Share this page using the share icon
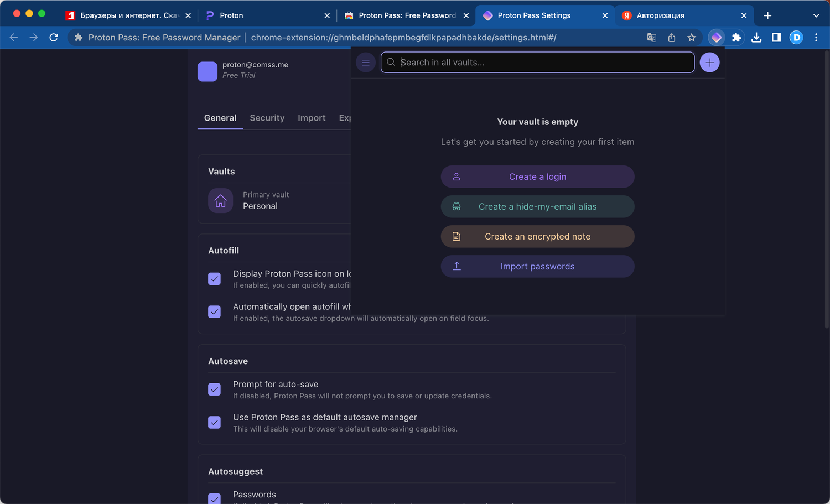 (672, 38)
